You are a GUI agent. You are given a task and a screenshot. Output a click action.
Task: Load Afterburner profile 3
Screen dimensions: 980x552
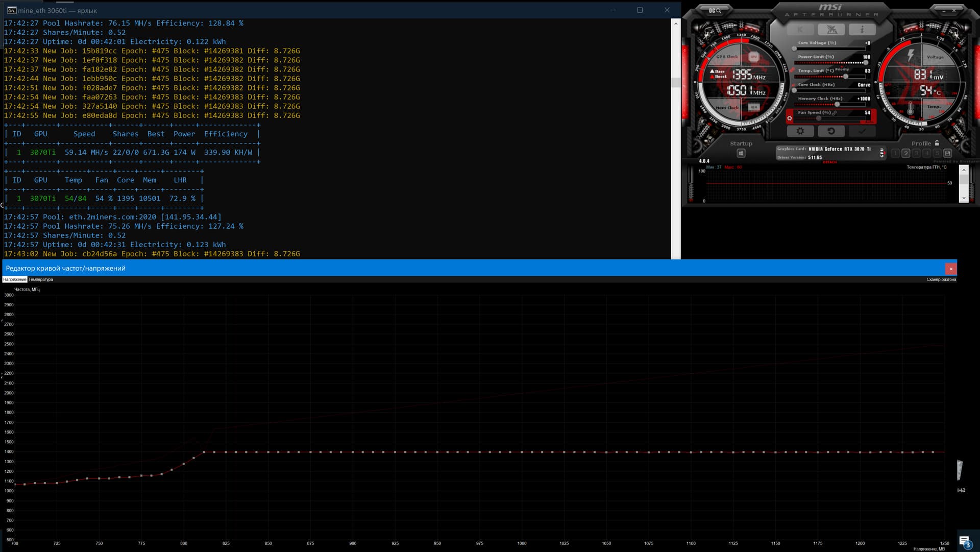[x=916, y=153]
